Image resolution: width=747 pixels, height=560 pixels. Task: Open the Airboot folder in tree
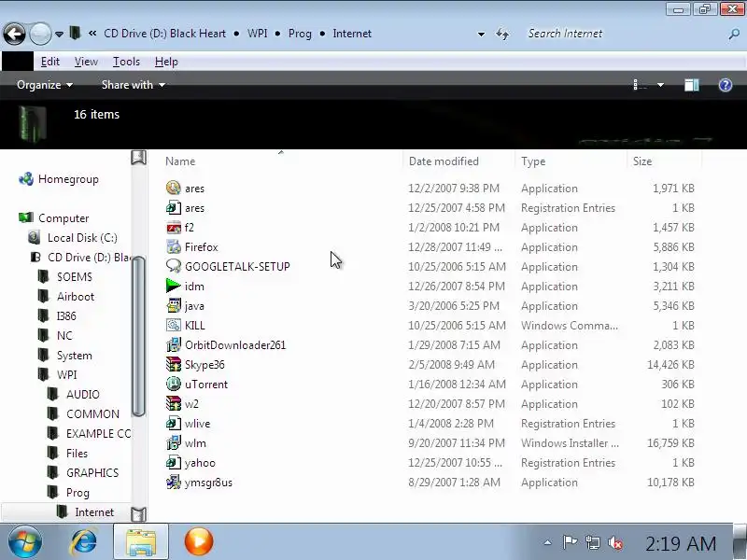click(76, 296)
